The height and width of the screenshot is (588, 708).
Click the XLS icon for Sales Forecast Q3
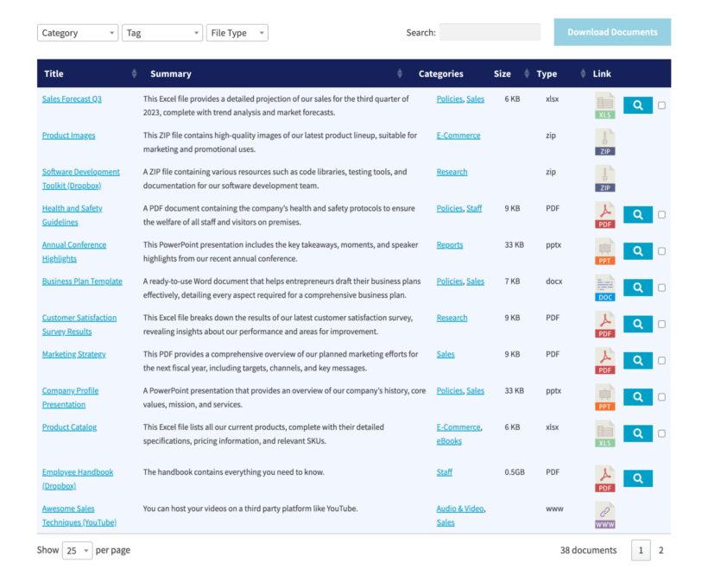point(604,105)
